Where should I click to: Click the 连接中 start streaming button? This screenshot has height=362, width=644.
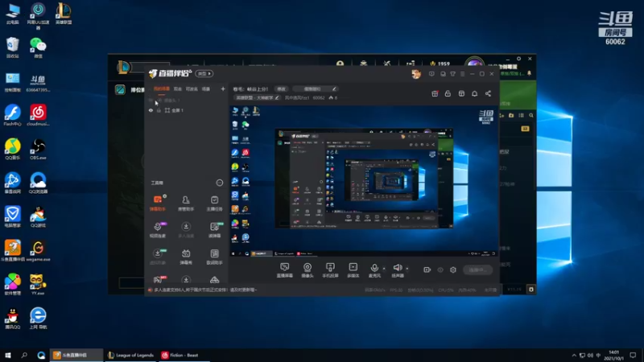pyautogui.click(x=477, y=270)
